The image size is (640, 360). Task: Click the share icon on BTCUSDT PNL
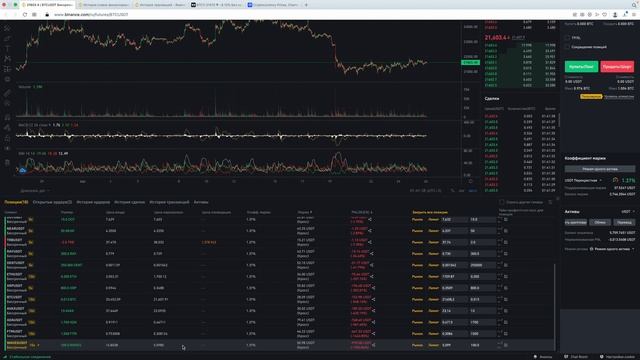point(373,299)
